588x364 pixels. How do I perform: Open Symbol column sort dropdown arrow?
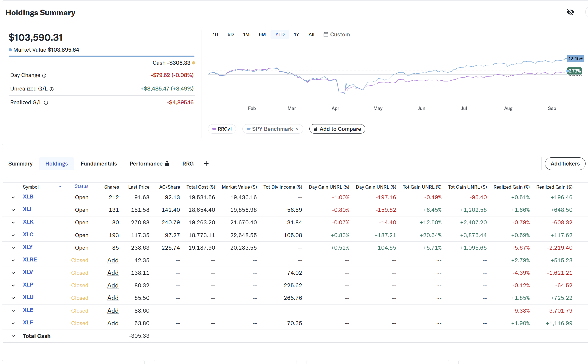60,186
